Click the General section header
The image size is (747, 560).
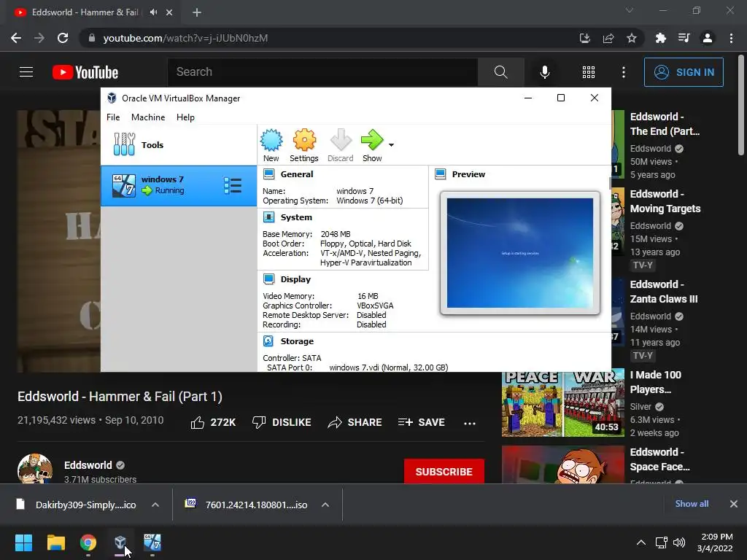[296, 174]
